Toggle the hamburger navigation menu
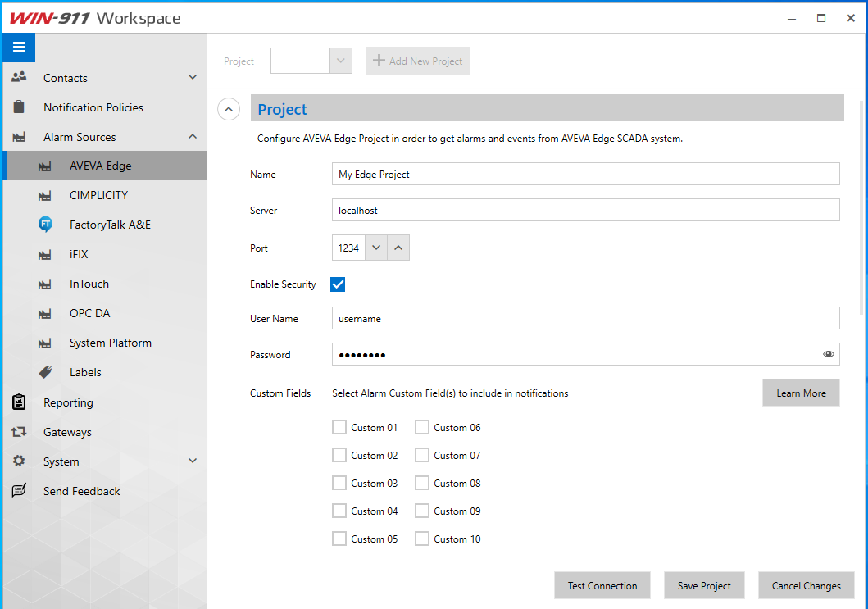This screenshot has height=609, width=868. click(19, 48)
